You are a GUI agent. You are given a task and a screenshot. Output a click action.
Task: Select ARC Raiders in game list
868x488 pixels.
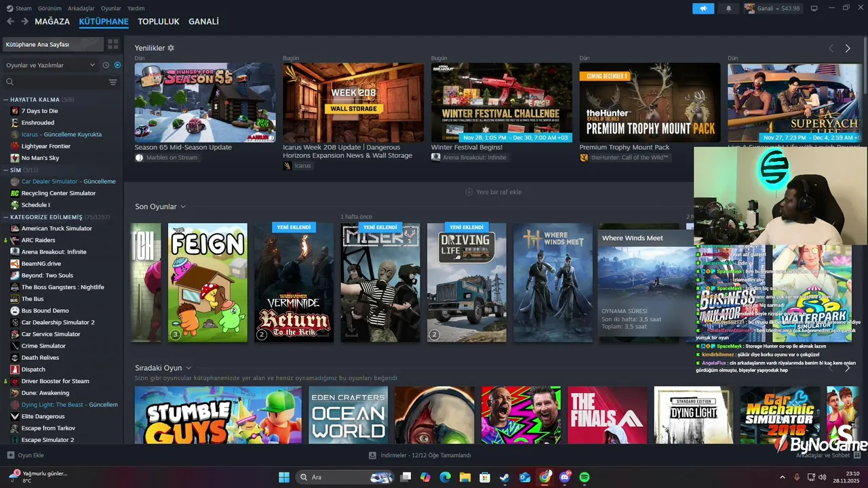pos(38,240)
